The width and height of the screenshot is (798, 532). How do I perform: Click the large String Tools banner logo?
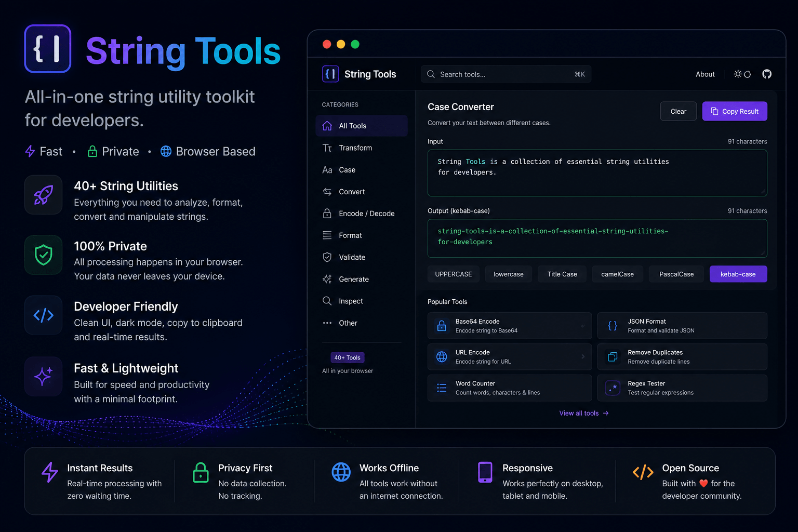tap(48, 49)
